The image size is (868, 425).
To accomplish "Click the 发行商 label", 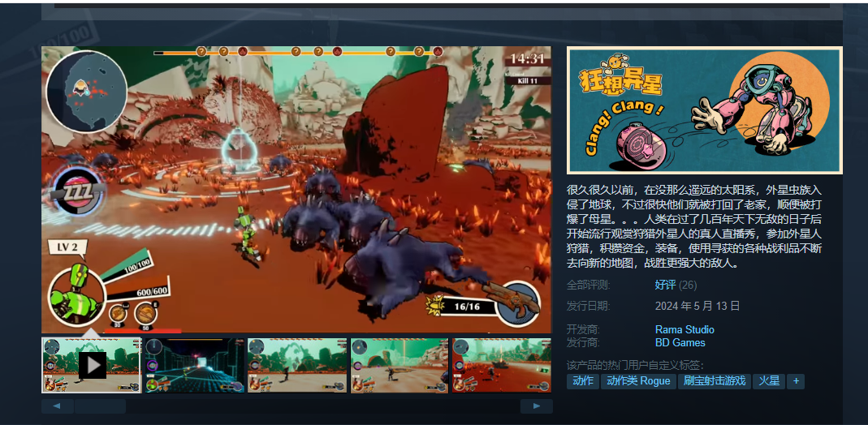I will coord(583,342).
